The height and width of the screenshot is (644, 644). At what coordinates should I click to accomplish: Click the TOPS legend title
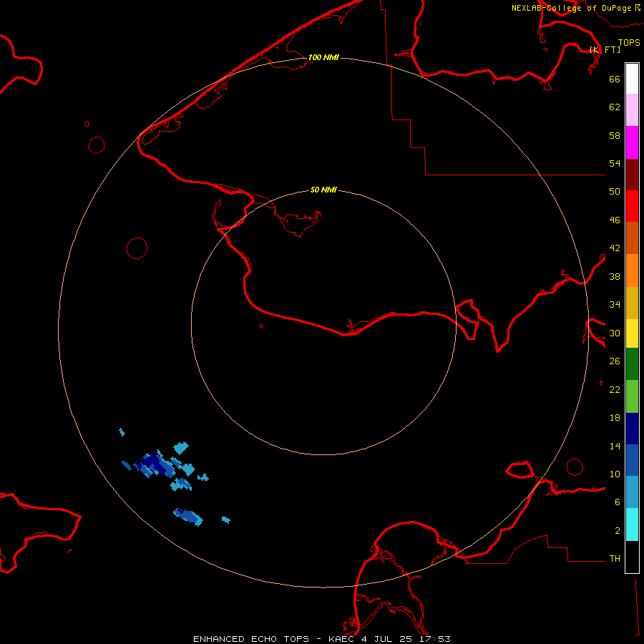[629, 43]
